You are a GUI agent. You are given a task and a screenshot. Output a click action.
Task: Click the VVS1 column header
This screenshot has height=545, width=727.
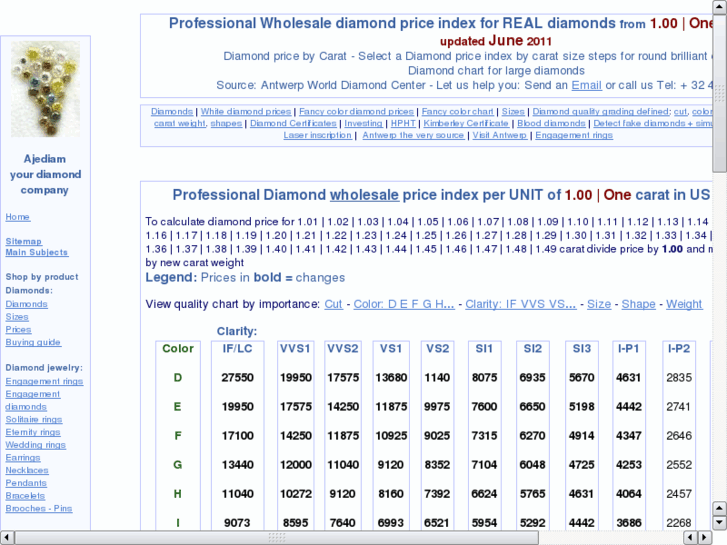pyautogui.click(x=295, y=348)
